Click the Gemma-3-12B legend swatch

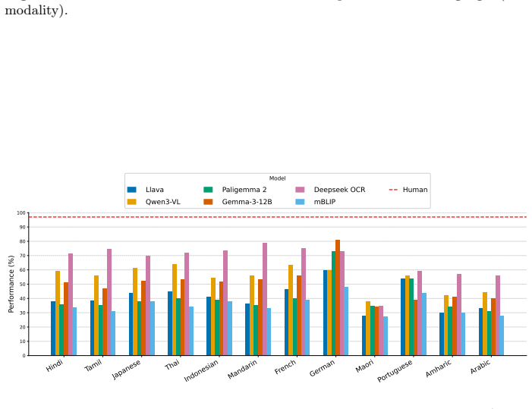click(x=208, y=202)
